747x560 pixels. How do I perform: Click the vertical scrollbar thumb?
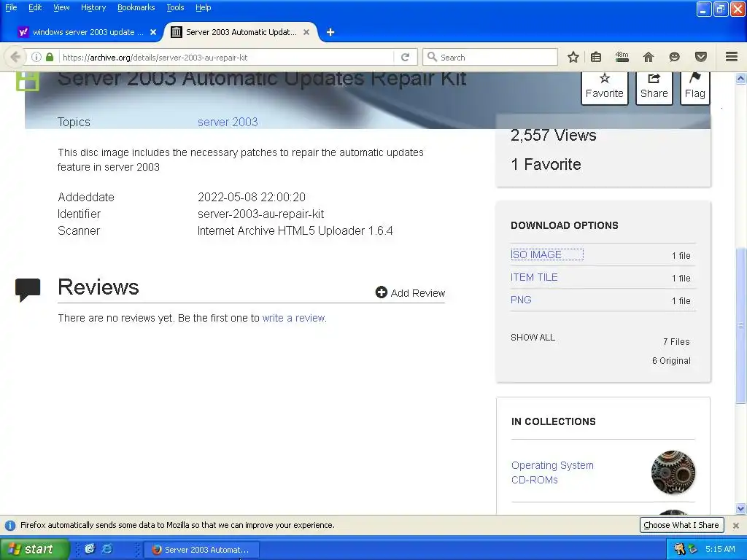(x=740, y=324)
